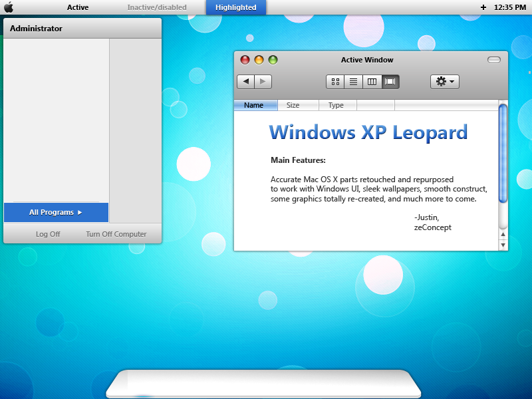Click the plus icon near the clock
This screenshot has width=532, height=399.
pos(483,7)
